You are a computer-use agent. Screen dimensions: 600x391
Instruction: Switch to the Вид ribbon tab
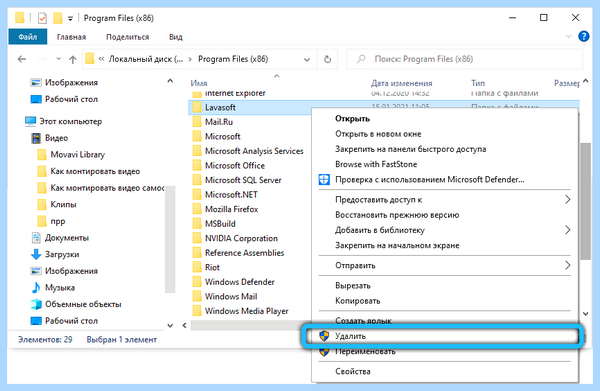click(x=176, y=37)
